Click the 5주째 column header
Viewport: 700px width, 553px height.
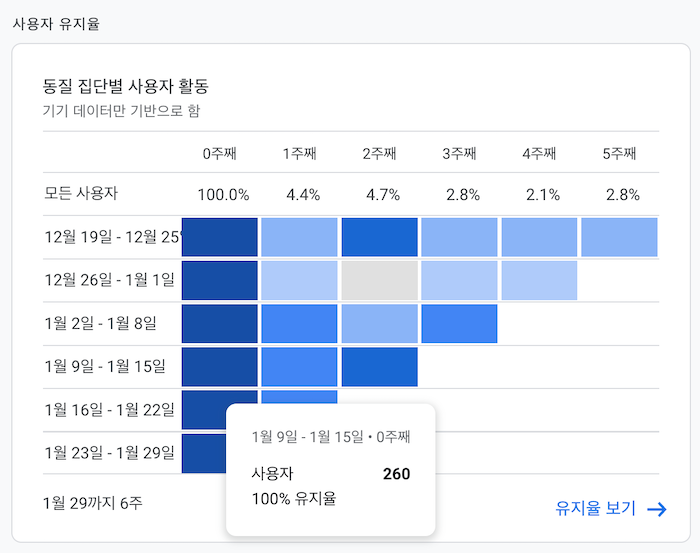click(619, 154)
